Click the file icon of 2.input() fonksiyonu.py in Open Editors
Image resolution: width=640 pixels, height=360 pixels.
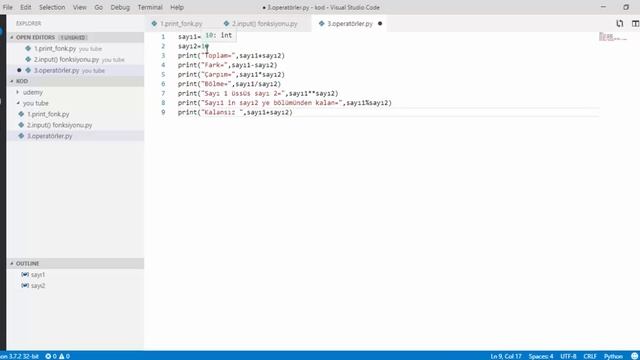coord(28,60)
